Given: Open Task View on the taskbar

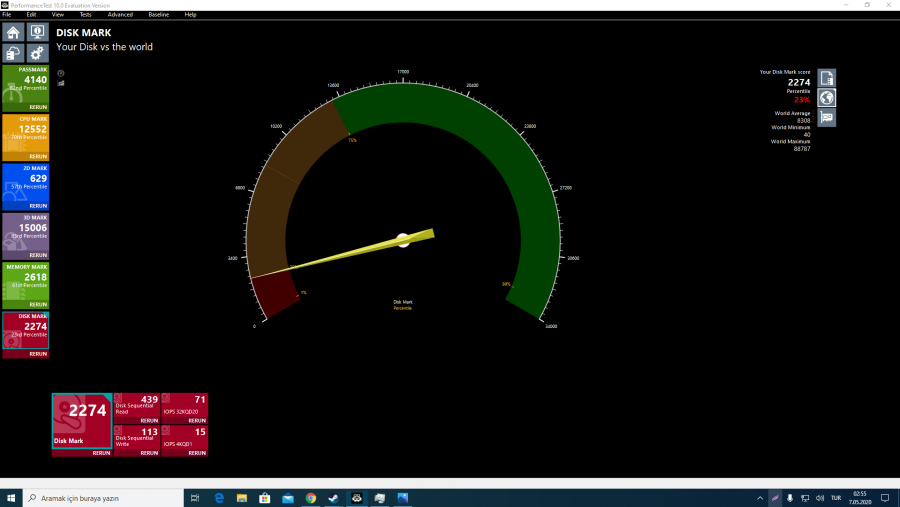Looking at the screenshot, I should pyautogui.click(x=195, y=498).
